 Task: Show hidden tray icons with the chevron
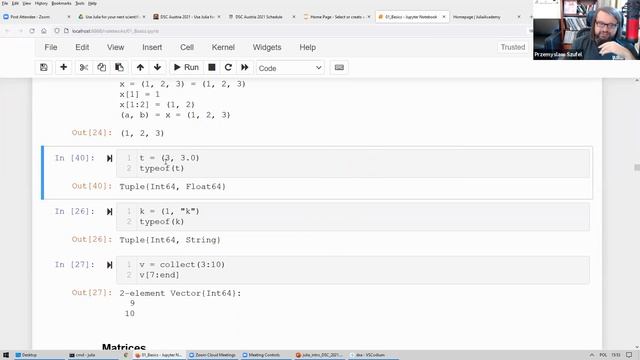592,355
